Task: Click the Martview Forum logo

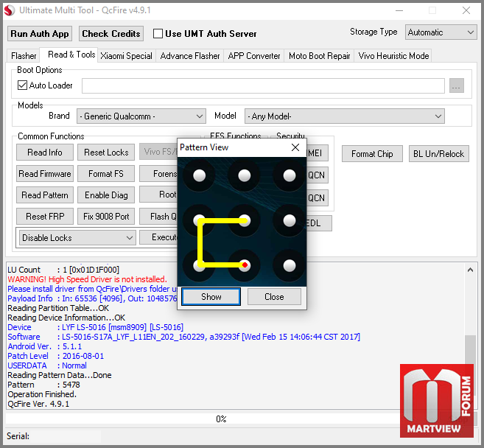Action: click(436, 400)
